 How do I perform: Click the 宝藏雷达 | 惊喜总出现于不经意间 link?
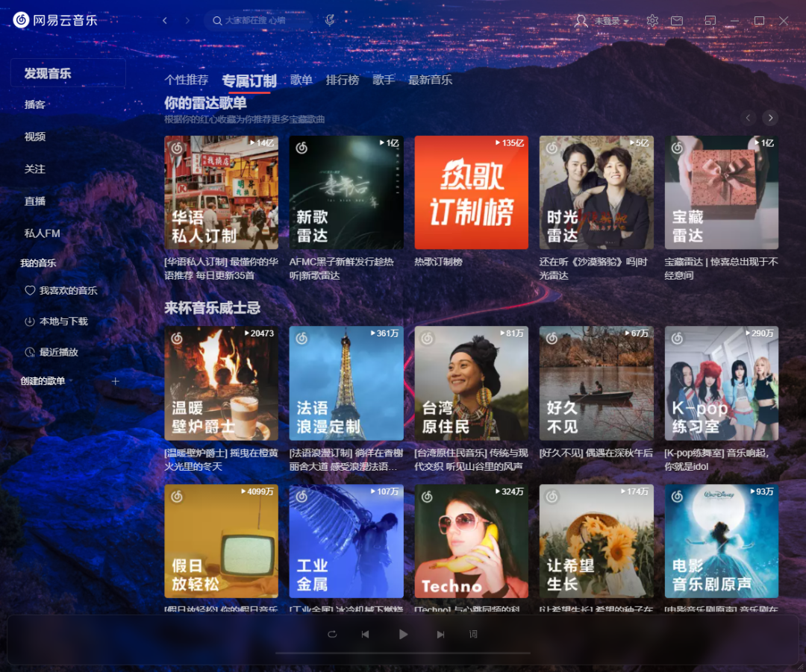pyautogui.click(x=721, y=269)
